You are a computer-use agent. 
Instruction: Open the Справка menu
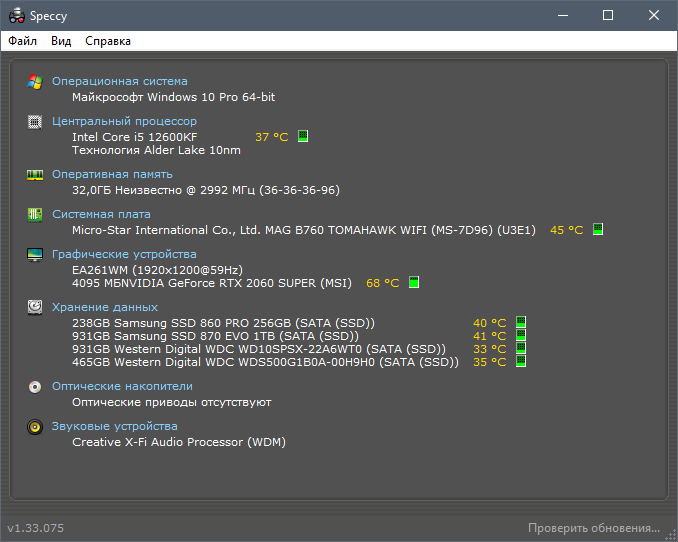click(108, 41)
